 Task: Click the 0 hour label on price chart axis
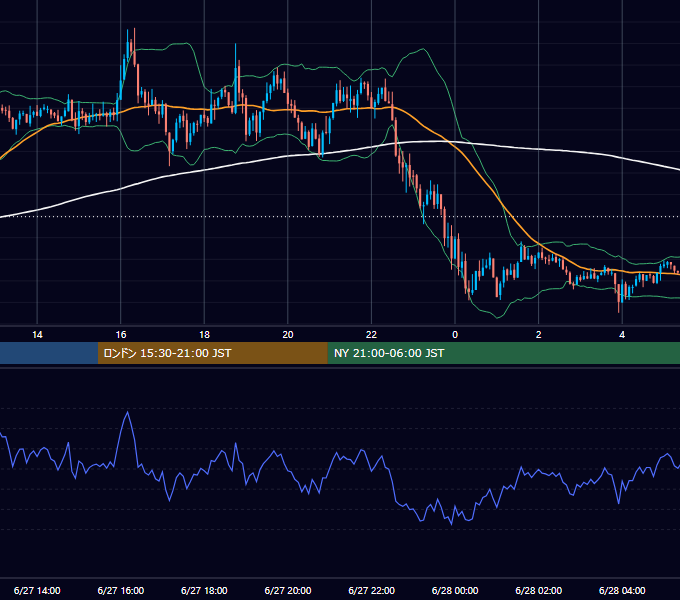click(455, 335)
